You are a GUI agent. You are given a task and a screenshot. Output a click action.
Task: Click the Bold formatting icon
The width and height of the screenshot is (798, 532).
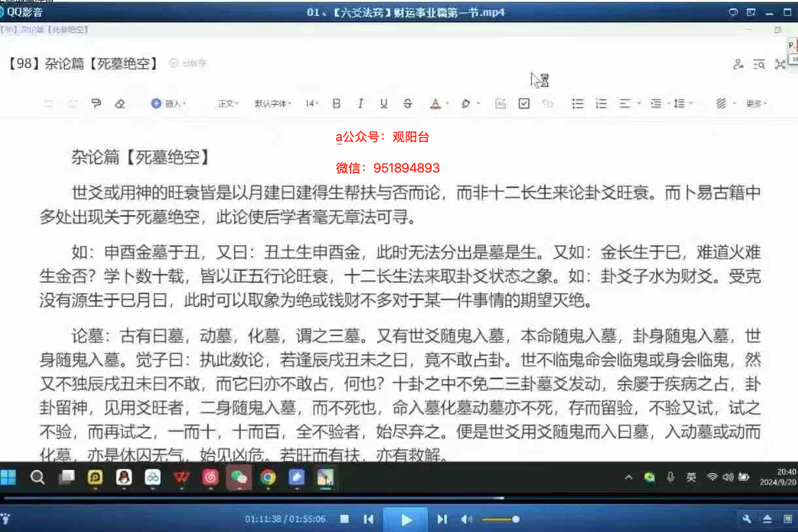336,103
